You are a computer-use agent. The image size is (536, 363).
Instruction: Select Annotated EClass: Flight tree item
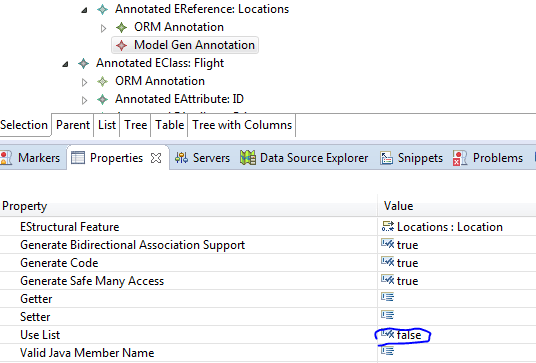160,63
